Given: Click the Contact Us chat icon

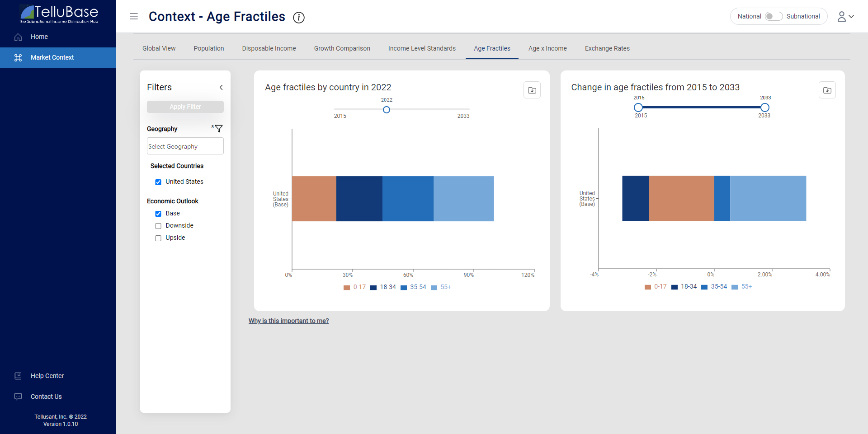Looking at the screenshot, I should tap(18, 397).
